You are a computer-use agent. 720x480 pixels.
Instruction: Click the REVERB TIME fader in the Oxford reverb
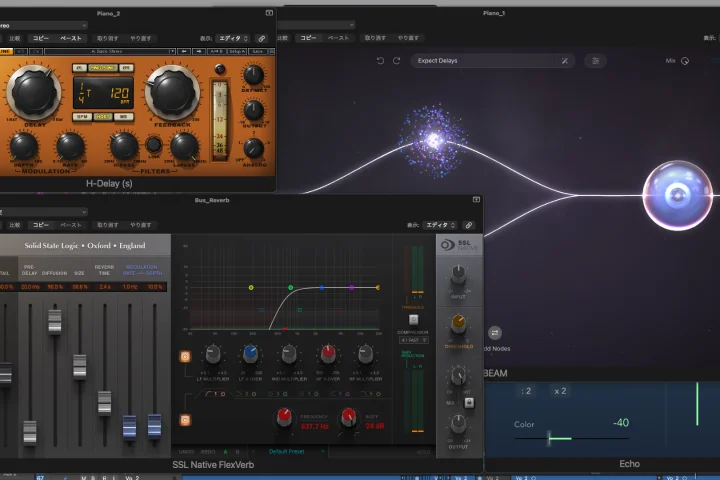point(104,402)
